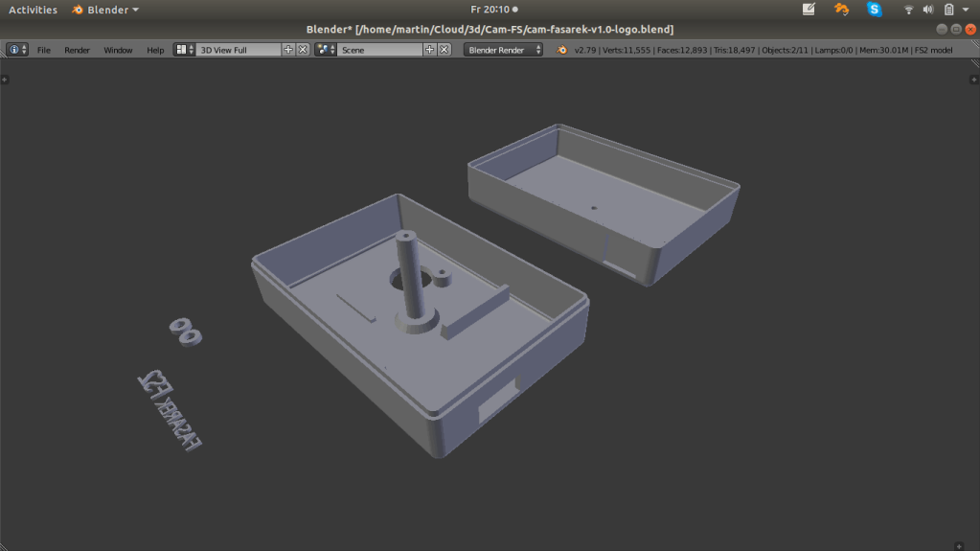Open the Help menu
This screenshot has width=980, height=551.
tap(155, 50)
